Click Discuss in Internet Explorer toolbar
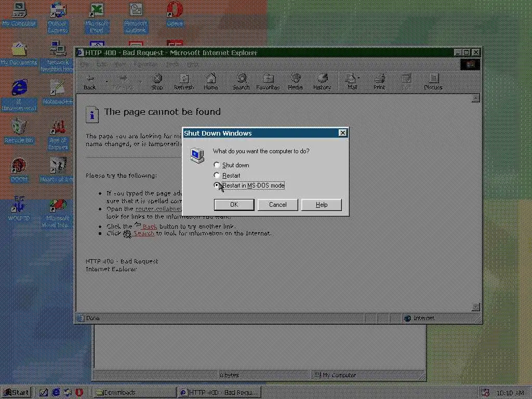The width and height of the screenshot is (532, 399). pyautogui.click(x=433, y=82)
